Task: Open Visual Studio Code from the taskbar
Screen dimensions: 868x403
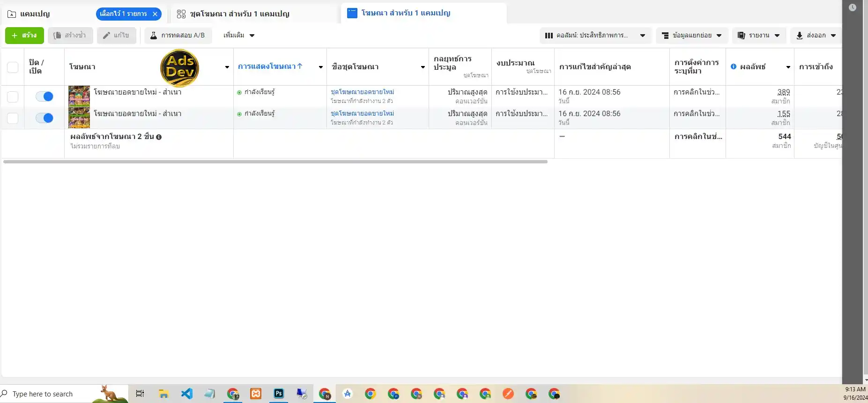Action: (186, 394)
